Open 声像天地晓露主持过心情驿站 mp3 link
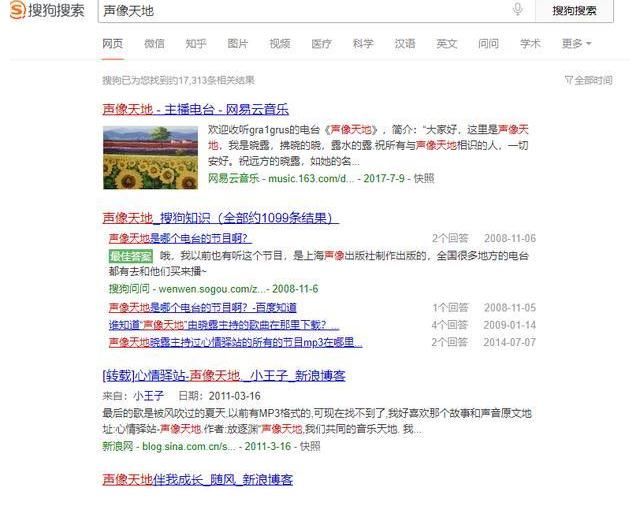Screen dimensions: 640x509 (x=235, y=342)
